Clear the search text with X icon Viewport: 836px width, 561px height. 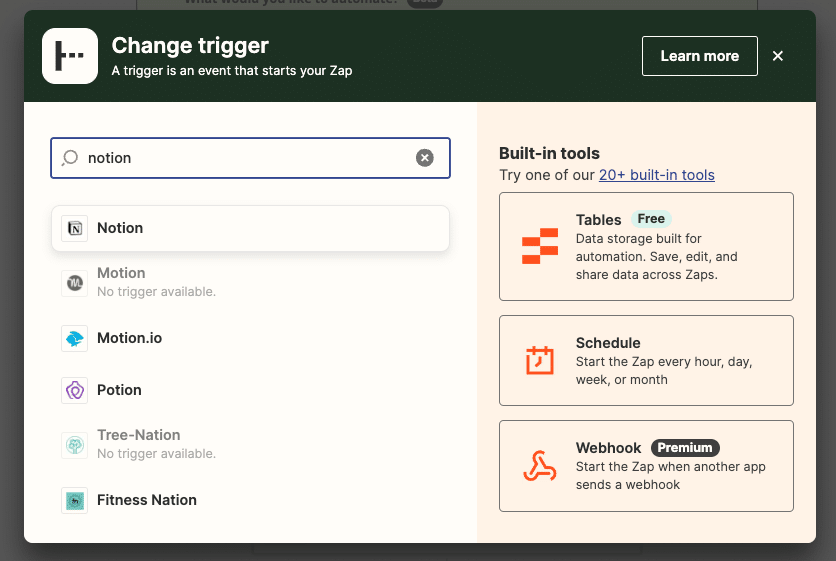pyautogui.click(x=425, y=158)
